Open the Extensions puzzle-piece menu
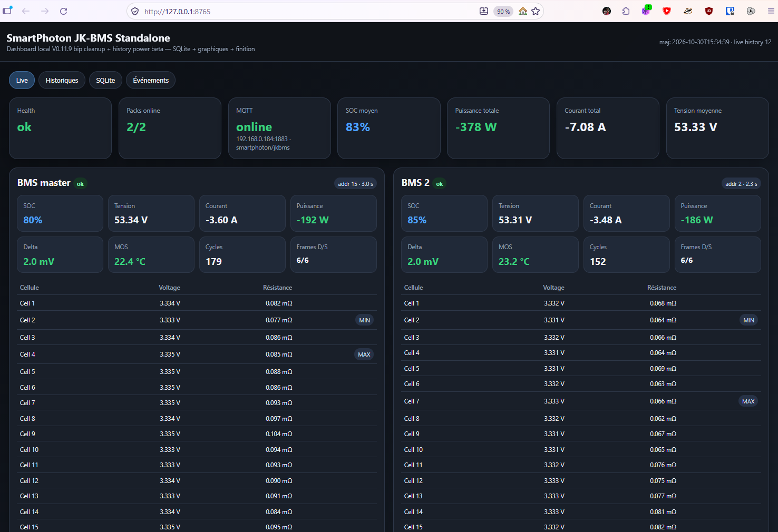Viewport: 778px width, 532px height. (626, 11)
